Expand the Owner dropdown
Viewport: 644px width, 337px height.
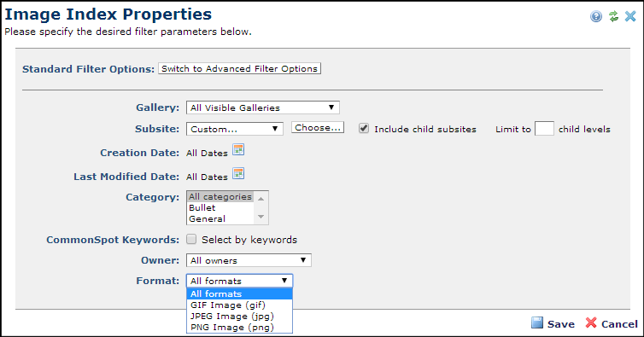[249, 260]
